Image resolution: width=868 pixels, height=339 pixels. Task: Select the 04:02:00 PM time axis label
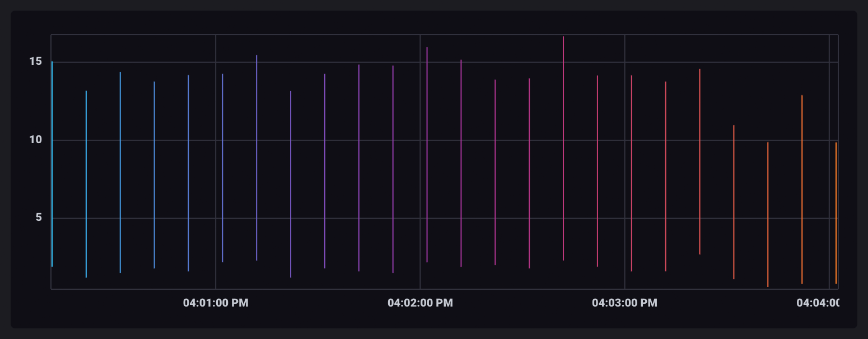[420, 303]
